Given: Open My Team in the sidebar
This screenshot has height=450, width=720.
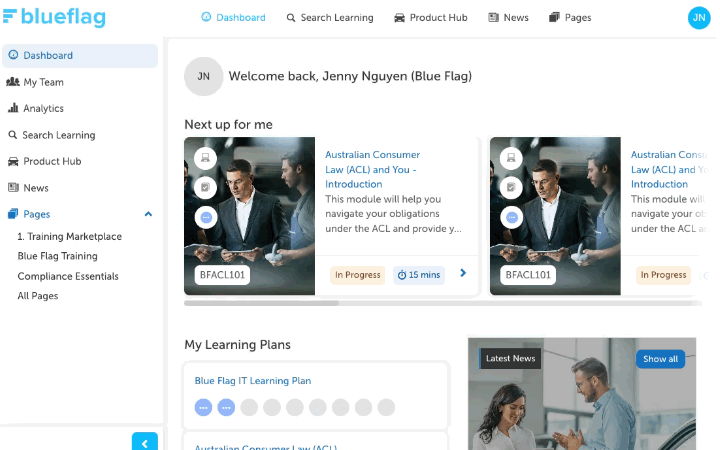Looking at the screenshot, I should (35, 82).
